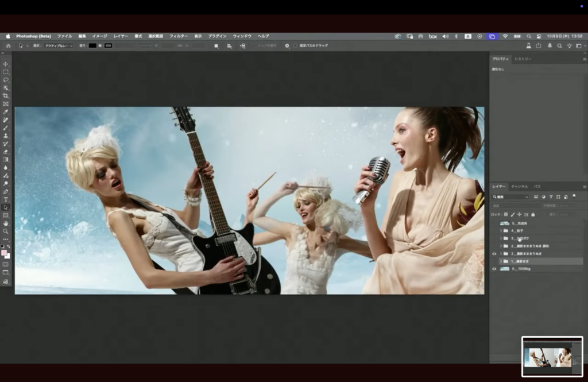The width and height of the screenshot is (588, 382).
Task: Open the パス tab
Action: pos(537,187)
